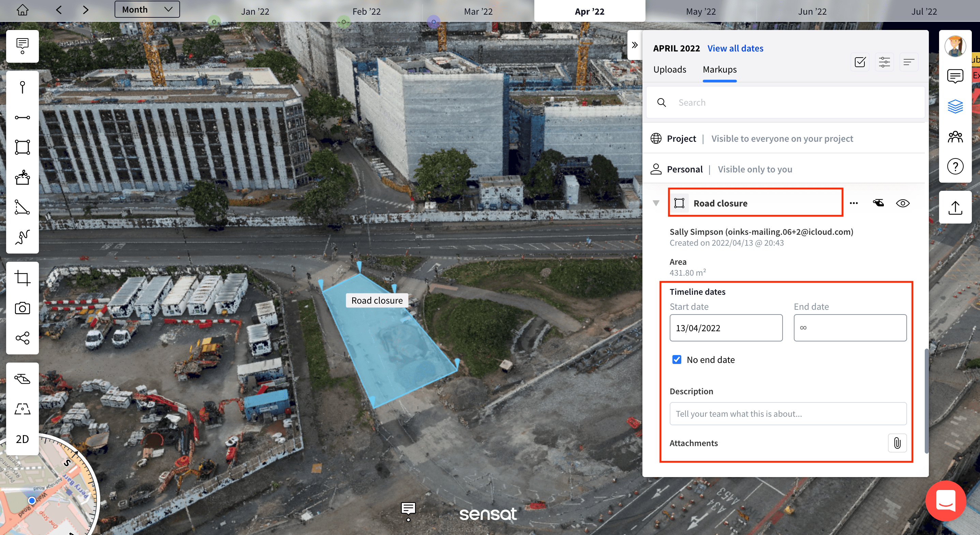Viewport: 980px width, 535px height.
Task: Select the point marker tool
Action: click(23, 87)
